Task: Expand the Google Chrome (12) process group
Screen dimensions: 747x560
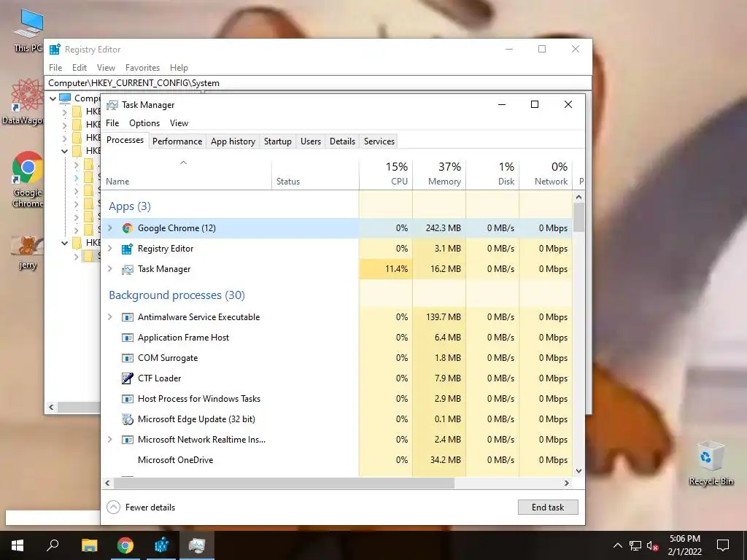Action: pyautogui.click(x=110, y=228)
